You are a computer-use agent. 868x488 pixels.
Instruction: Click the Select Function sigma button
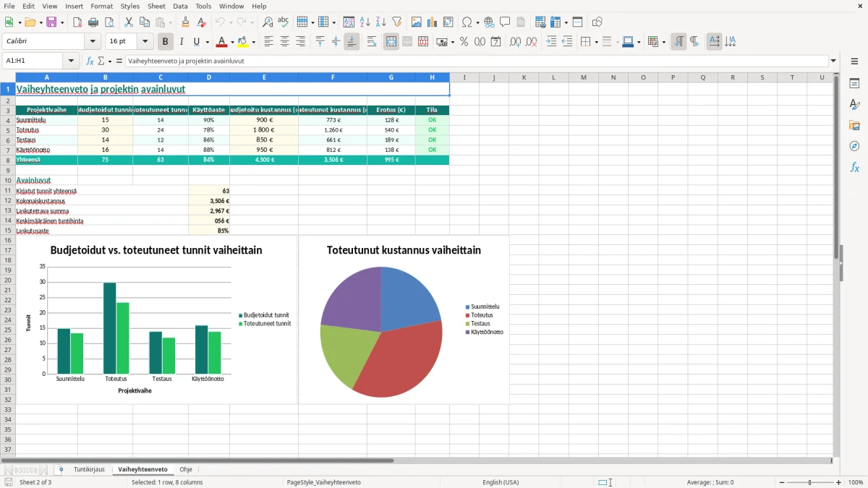(101, 61)
